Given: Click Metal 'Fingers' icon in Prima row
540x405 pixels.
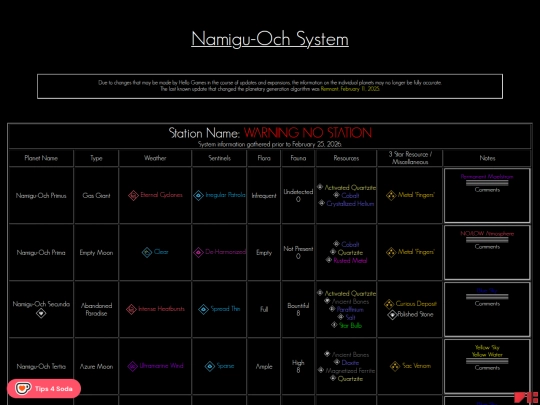Looking at the screenshot, I should (391, 252).
